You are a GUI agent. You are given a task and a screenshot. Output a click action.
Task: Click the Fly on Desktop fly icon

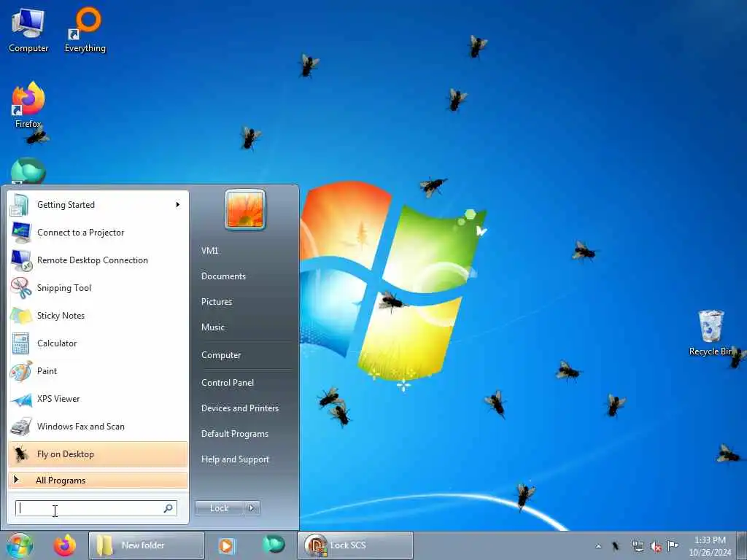tap(20, 454)
